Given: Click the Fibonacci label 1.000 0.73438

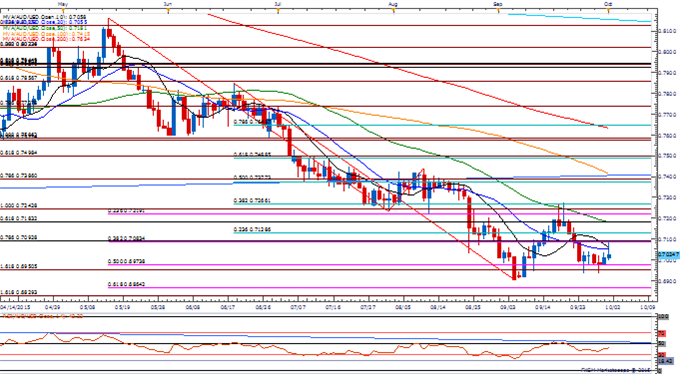Looking at the screenshot, I should [x=19, y=206].
